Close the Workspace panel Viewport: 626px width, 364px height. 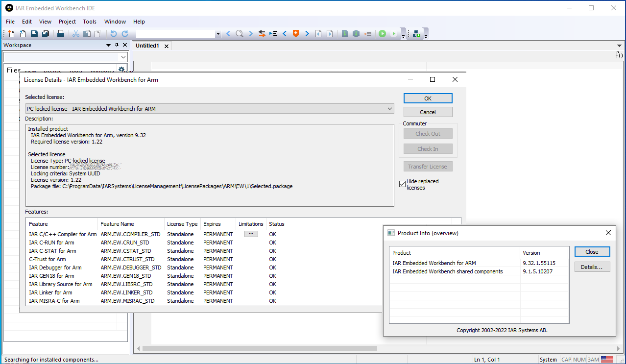pos(125,45)
